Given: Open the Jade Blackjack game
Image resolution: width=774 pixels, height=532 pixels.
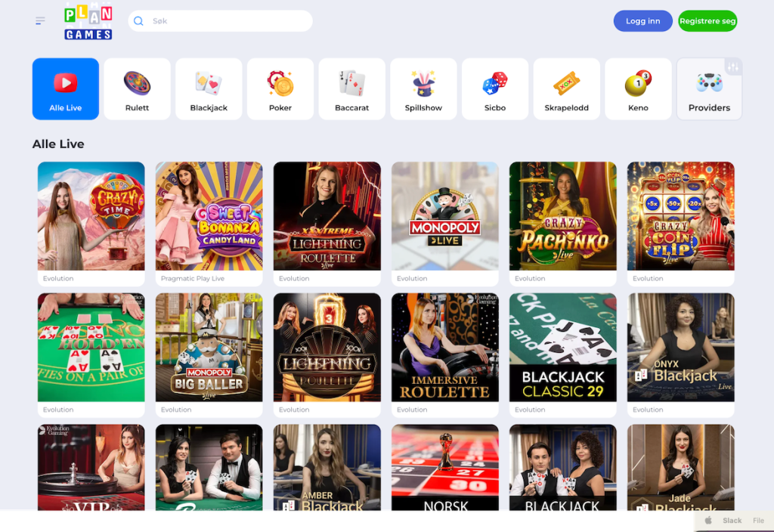Looking at the screenshot, I should click(681, 467).
